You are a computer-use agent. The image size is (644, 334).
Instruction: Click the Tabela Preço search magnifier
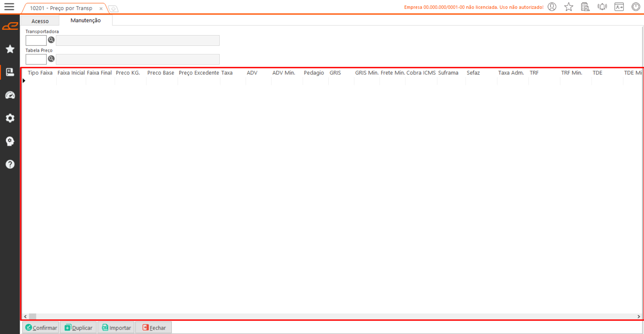coord(51,59)
